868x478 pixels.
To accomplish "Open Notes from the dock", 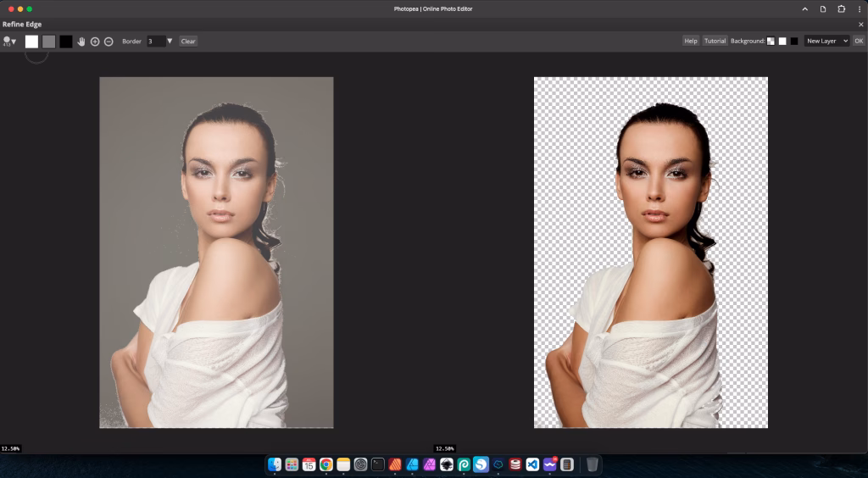I will coord(343,464).
